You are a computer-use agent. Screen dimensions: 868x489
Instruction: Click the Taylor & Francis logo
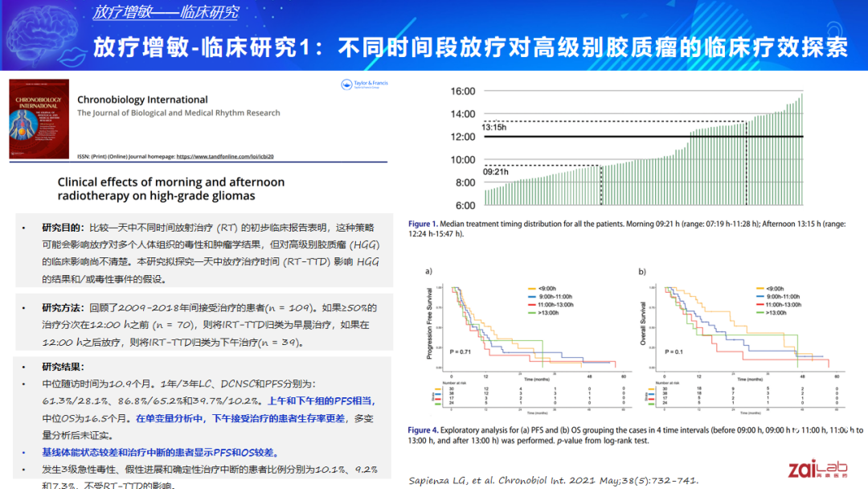pyautogui.click(x=364, y=84)
